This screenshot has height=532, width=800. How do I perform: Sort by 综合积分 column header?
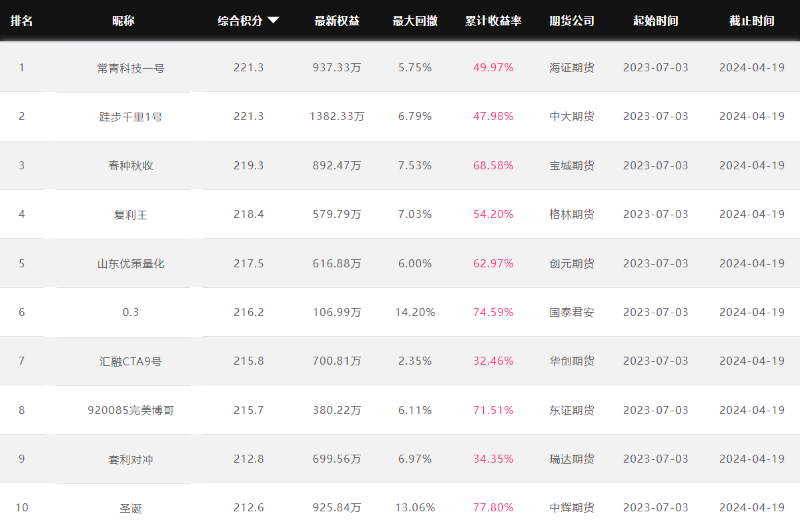pyautogui.click(x=240, y=21)
